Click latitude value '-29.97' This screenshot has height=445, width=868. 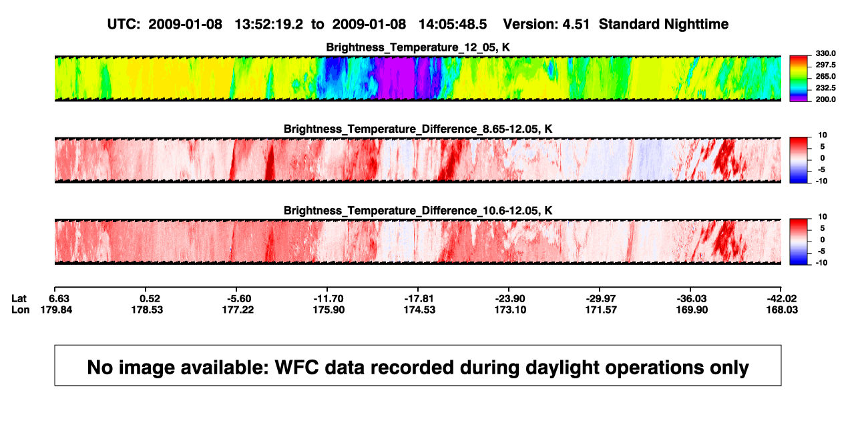(x=600, y=298)
